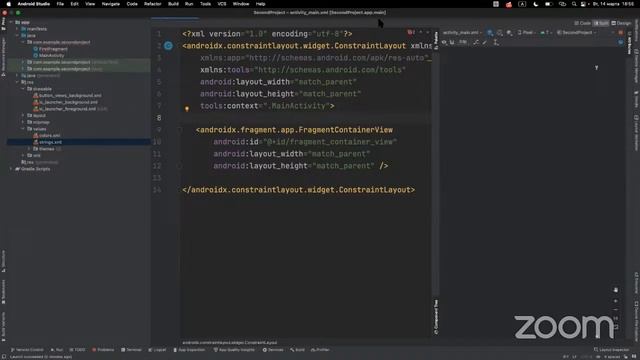The height and width of the screenshot is (360, 640).
Task: Open the Terminal tool window
Action: point(131,350)
